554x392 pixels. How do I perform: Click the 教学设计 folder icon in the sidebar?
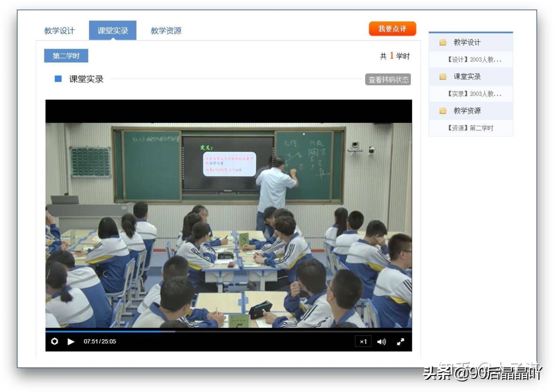(443, 42)
